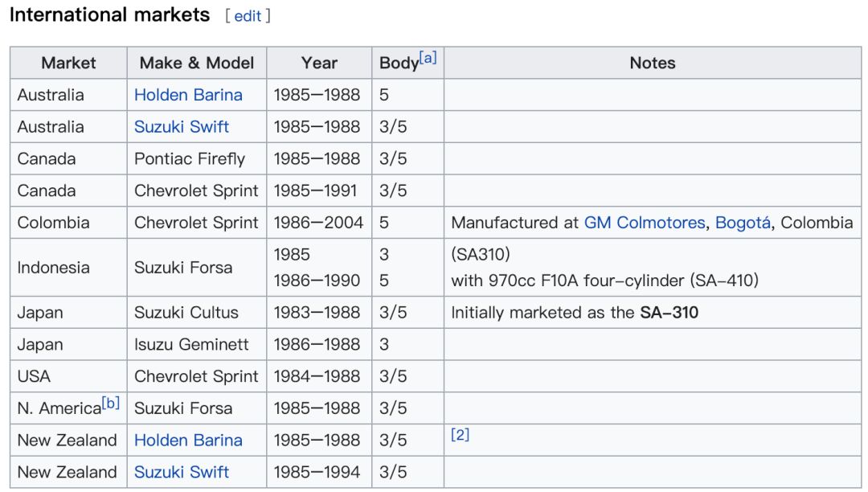Open the Holden Barina link for New Zealand
The height and width of the screenshot is (492, 868).
coord(188,441)
